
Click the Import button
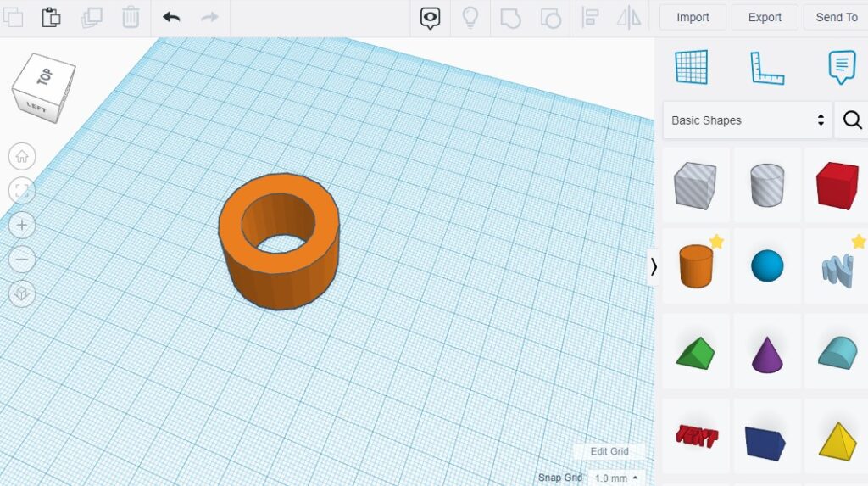click(x=693, y=17)
